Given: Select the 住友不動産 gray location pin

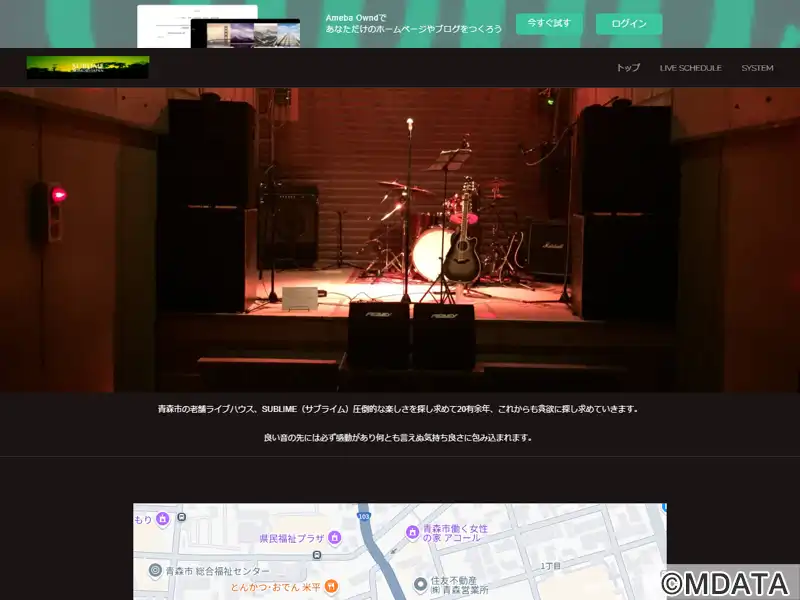Looking at the screenshot, I should pos(420,584).
